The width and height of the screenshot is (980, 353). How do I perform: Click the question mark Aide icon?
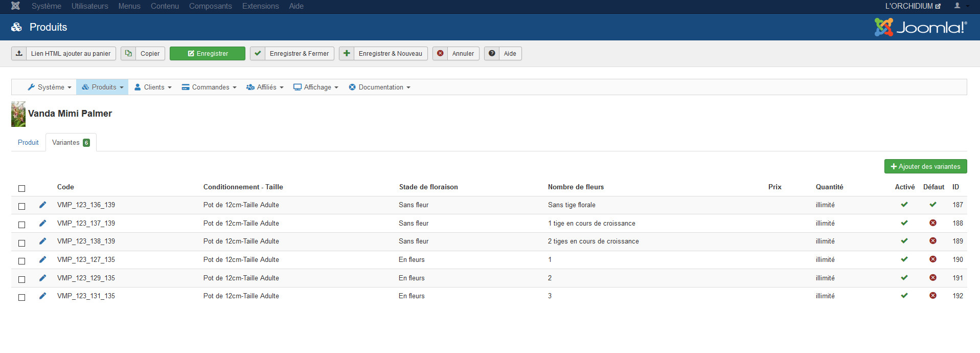(x=492, y=53)
